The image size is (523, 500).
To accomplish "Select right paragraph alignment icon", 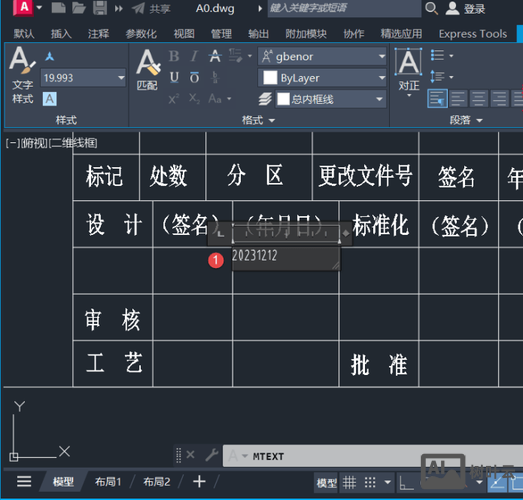I will pyautogui.click(x=499, y=99).
